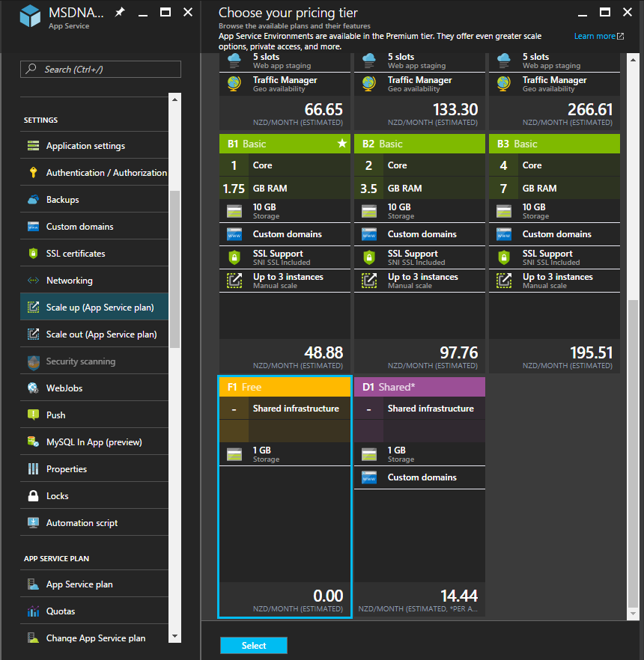
Task: Click the Automation script download icon
Action: tap(33, 523)
